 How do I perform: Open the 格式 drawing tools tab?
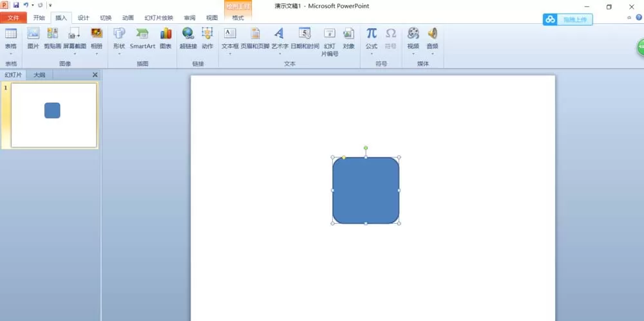point(238,17)
